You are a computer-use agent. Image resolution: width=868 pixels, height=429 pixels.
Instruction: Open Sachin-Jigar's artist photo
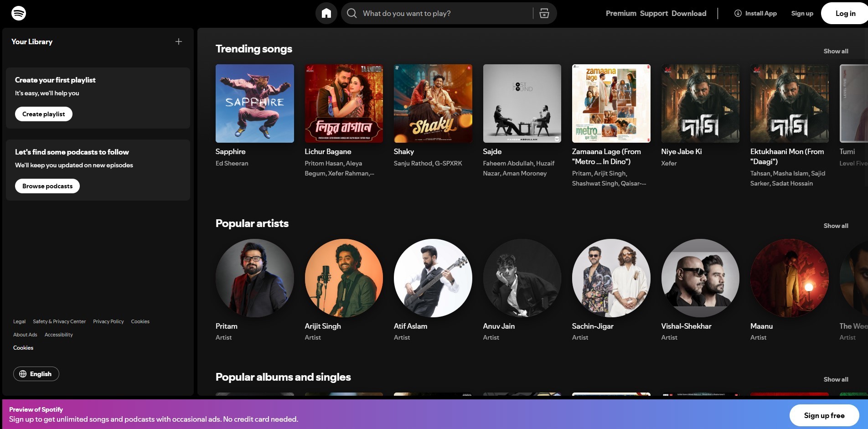611,278
